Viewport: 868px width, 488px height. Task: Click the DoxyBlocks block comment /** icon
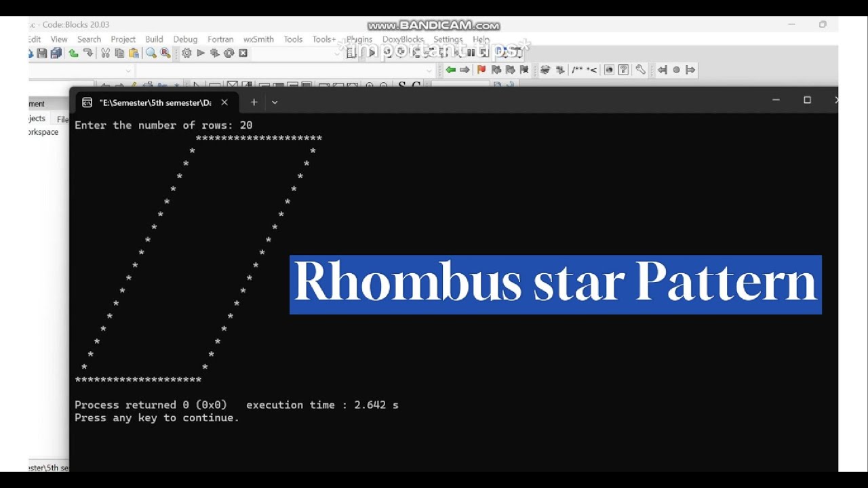click(x=578, y=70)
